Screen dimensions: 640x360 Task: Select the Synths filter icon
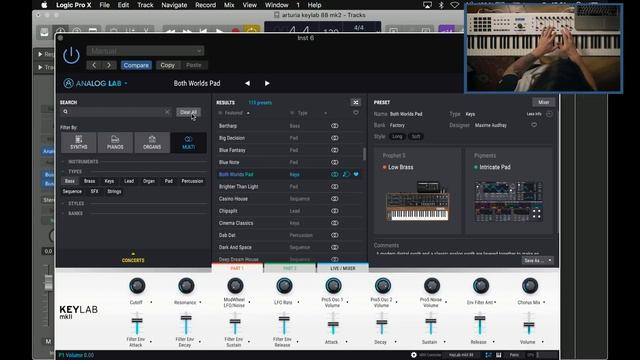pyautogui.click(x=78, y=142)
